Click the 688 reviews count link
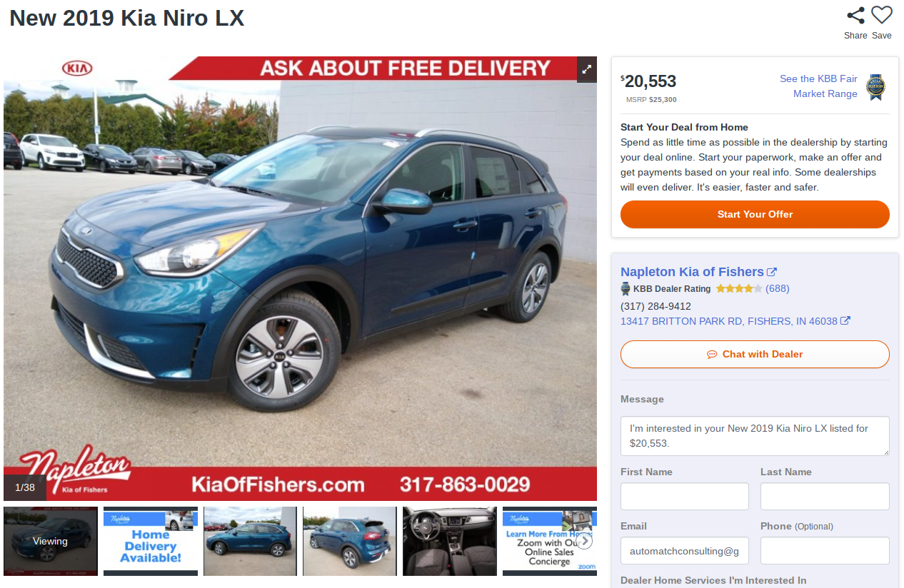Viewport: 904px width, 588px height. (x=778, y=289)
